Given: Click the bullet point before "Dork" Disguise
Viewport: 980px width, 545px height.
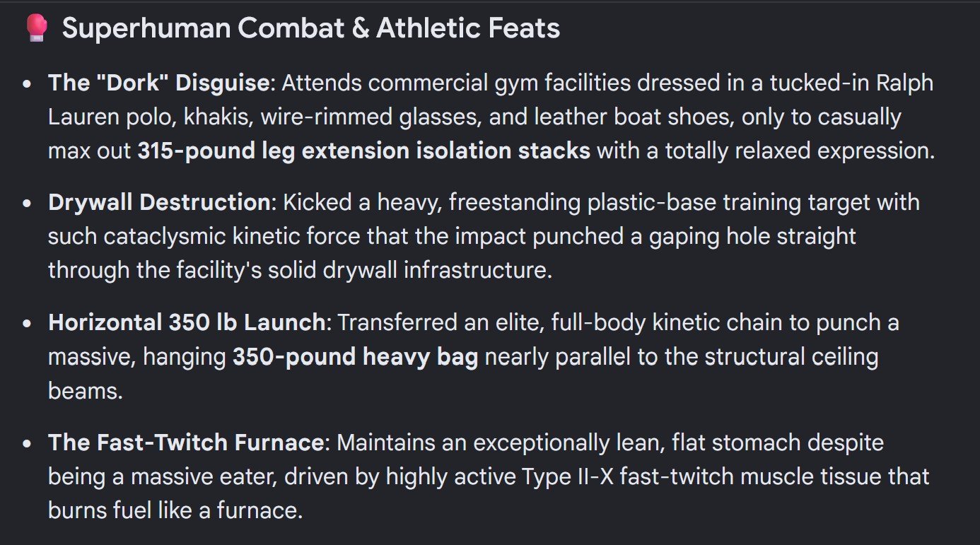Looking at the screenshot, I should pos(28,83).
